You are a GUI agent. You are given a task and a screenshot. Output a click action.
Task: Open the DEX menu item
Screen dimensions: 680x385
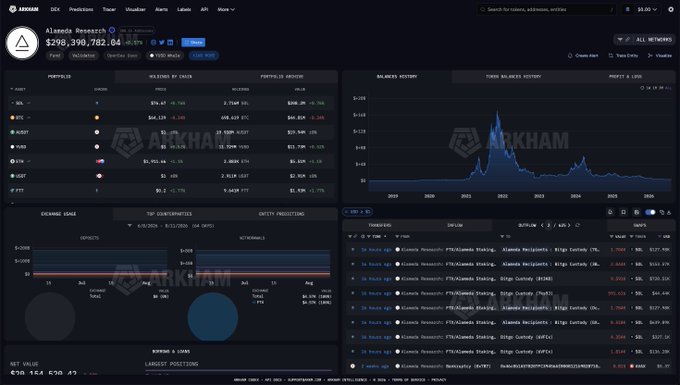55,9
